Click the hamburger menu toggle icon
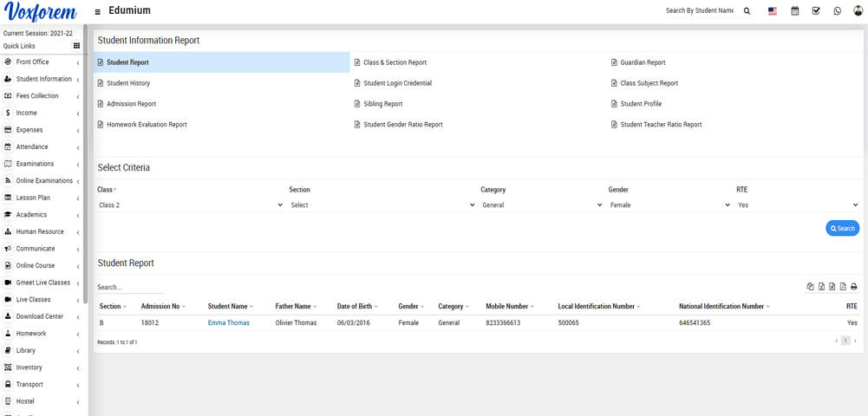This screenshot has width=868, height=416. (98, 11)
